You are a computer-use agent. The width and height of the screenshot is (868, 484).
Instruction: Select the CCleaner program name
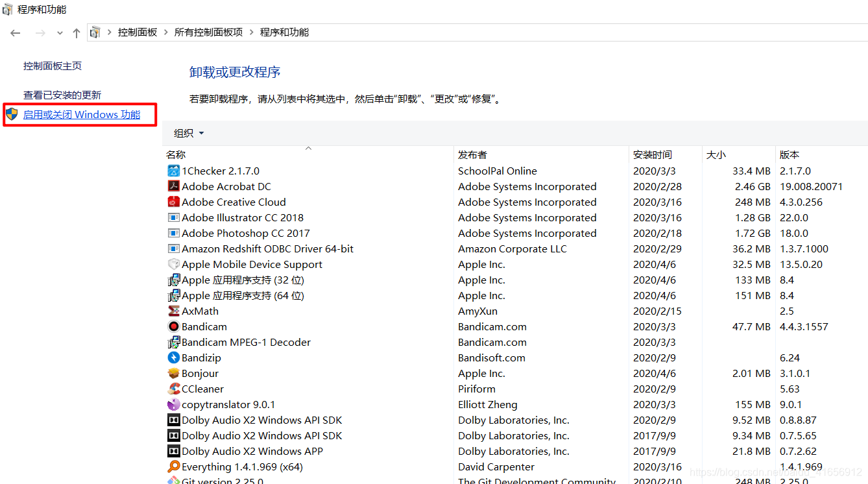tap(202, 389)
